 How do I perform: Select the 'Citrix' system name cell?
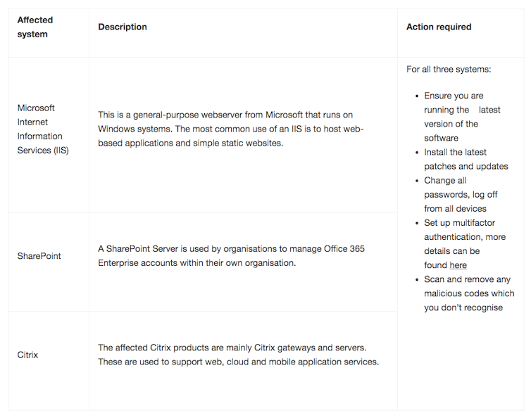pyautogui.click(x=27, y=355)
